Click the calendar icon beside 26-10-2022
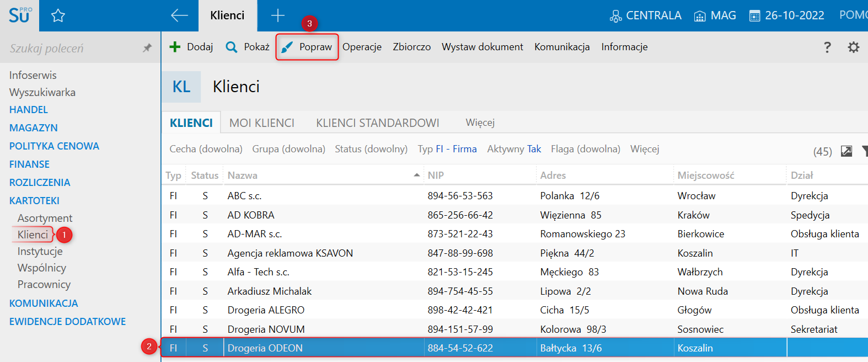868x362 pixels. coord(754,16)
